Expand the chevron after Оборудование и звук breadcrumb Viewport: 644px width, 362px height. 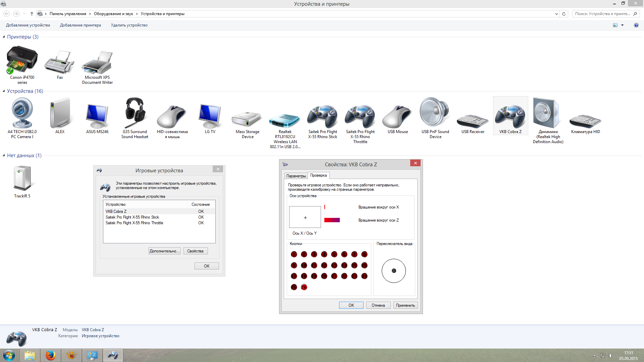tap(137, 14)
